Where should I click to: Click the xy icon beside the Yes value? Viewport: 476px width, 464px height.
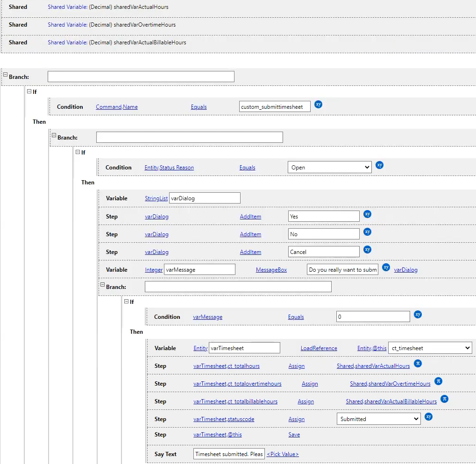click(367, 214)
